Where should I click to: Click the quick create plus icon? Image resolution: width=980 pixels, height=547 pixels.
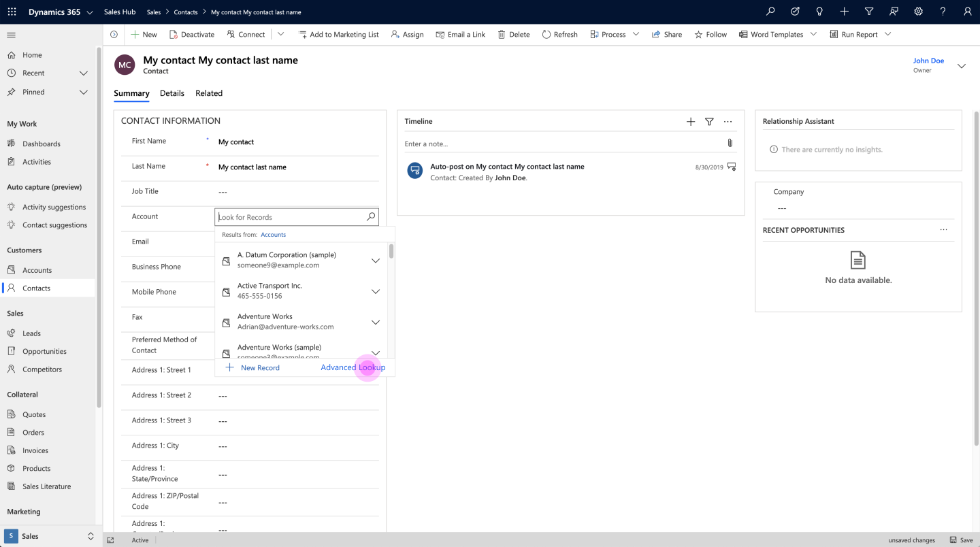(844, 12)
